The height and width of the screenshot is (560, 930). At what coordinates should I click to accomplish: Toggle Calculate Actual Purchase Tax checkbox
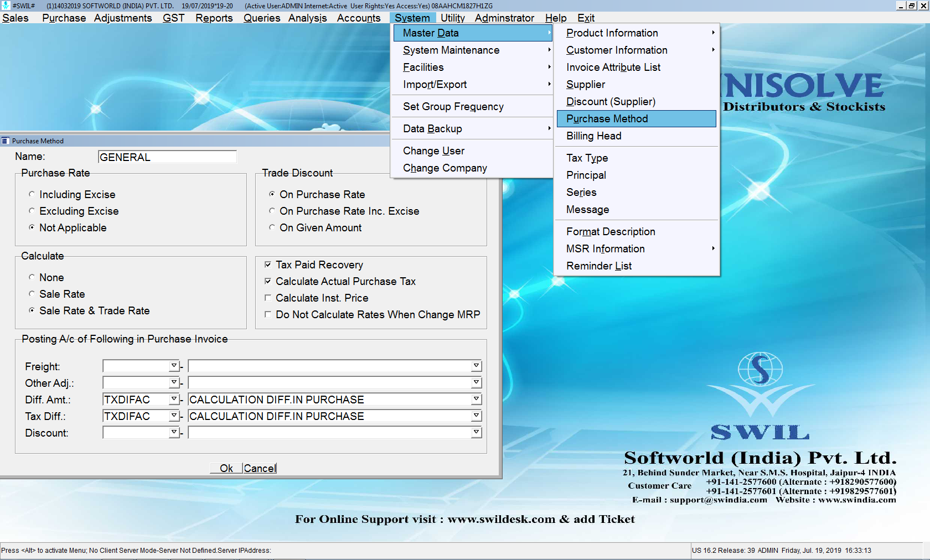point(268,281)
